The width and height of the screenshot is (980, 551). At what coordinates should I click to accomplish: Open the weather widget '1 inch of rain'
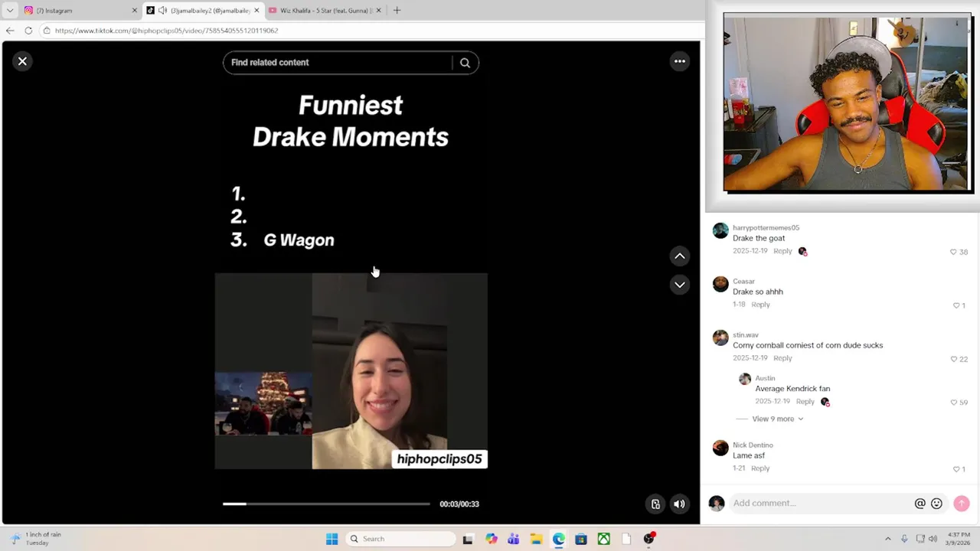tap(36, 539)
